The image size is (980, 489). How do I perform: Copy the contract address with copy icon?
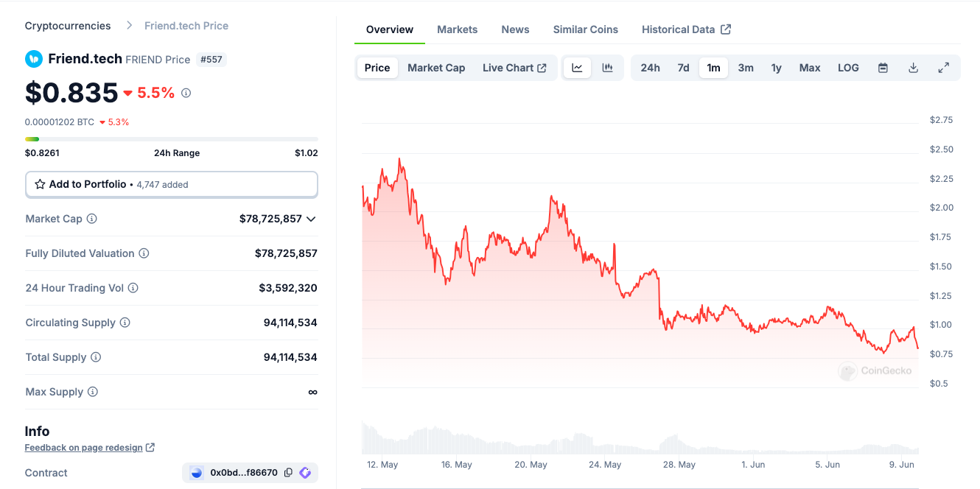pos(288,473)
